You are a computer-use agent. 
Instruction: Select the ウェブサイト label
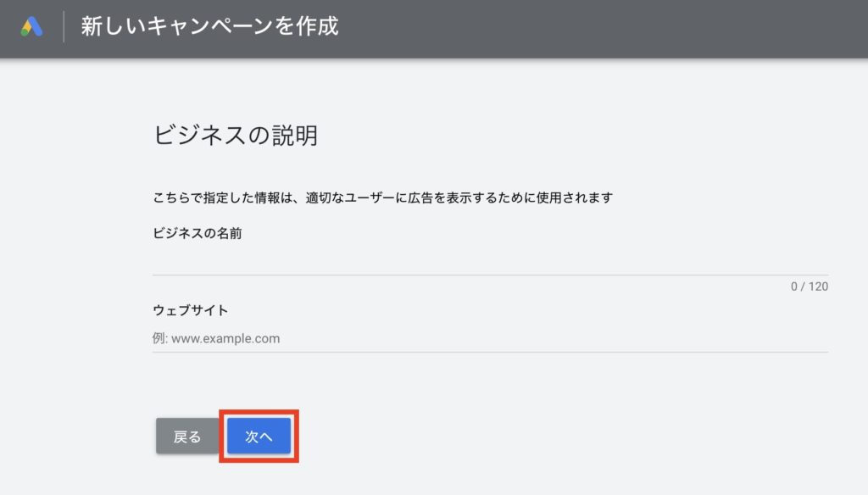click(x=191, y=310)
